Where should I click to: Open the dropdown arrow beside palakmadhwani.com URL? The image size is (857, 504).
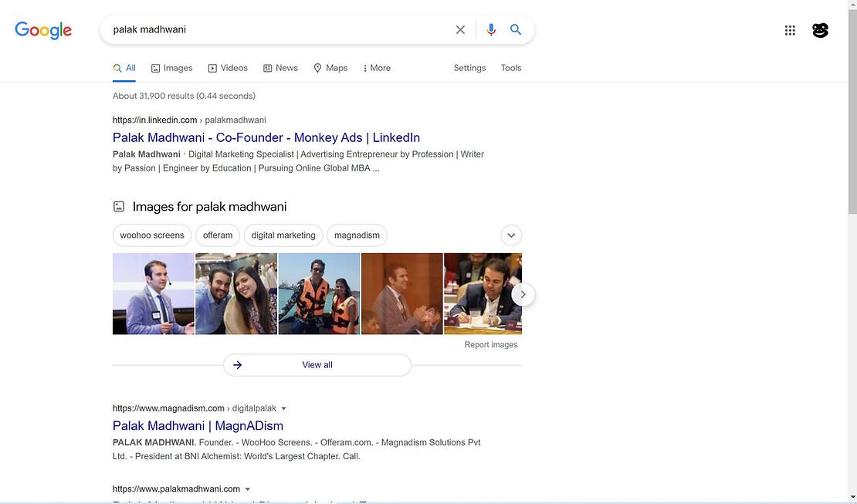(x=248, y=489)
